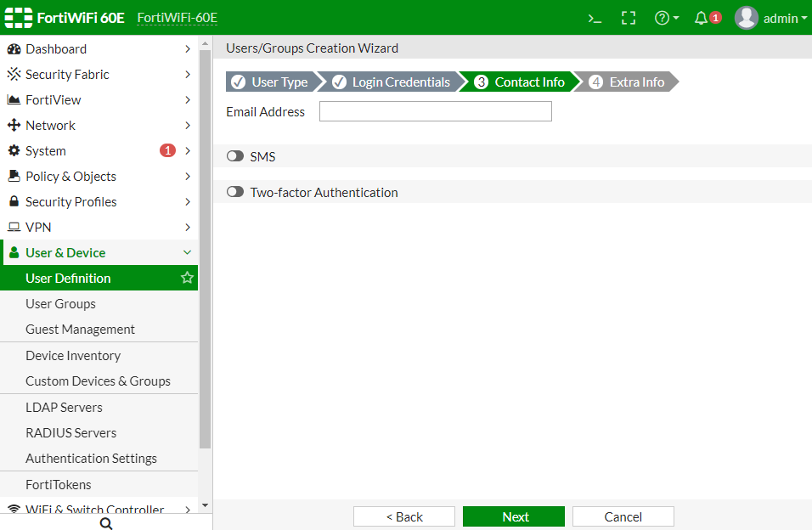Favorite User Definition with the star icon

187,278
